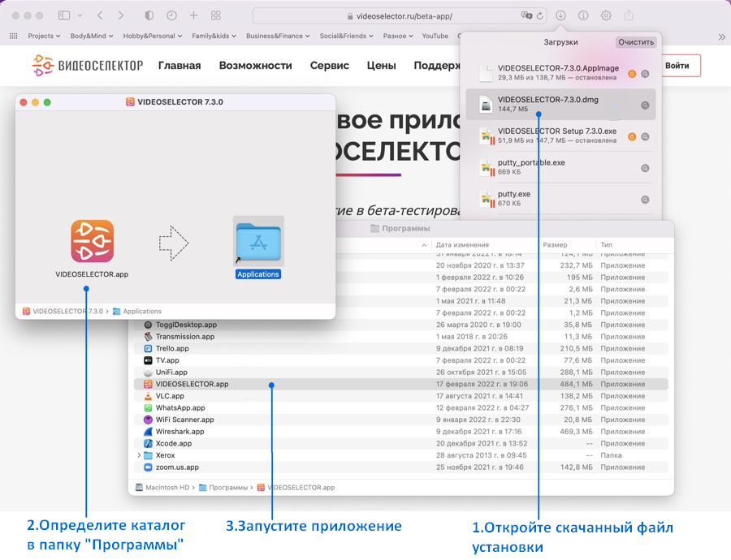Viewport: 731px width, 560px height.
Task: Open the privacy report shield
Action: click(149, 15)
